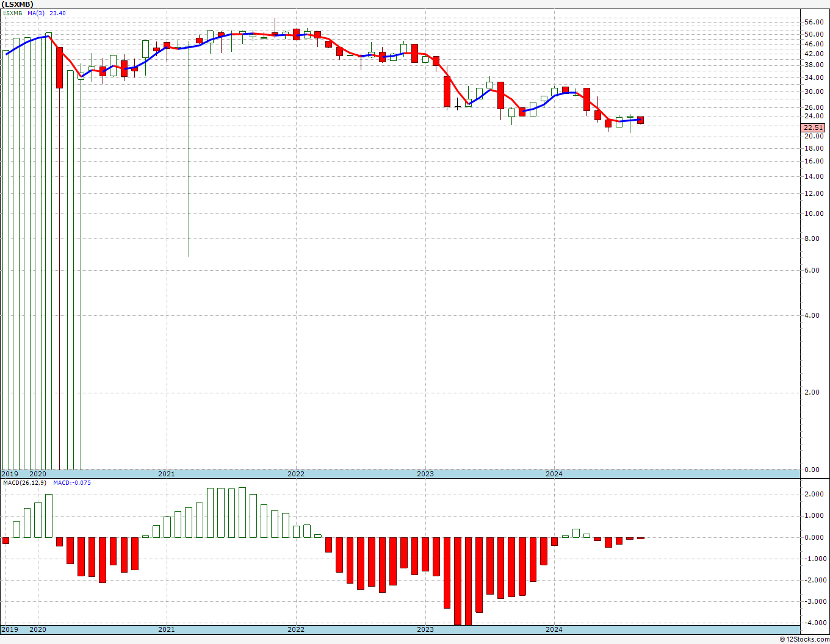Click the 22.51 current price tag

point(814,127)
